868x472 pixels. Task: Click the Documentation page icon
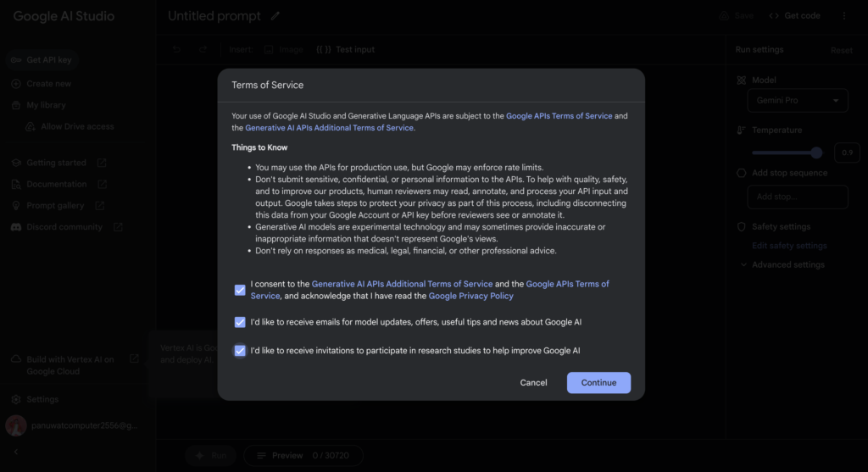coord(16,184)
